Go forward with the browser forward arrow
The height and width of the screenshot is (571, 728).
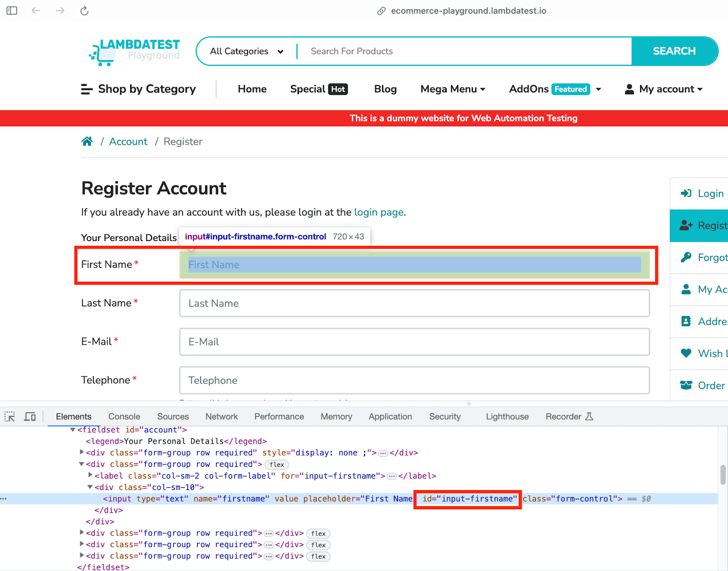click(x=60, y=10)
